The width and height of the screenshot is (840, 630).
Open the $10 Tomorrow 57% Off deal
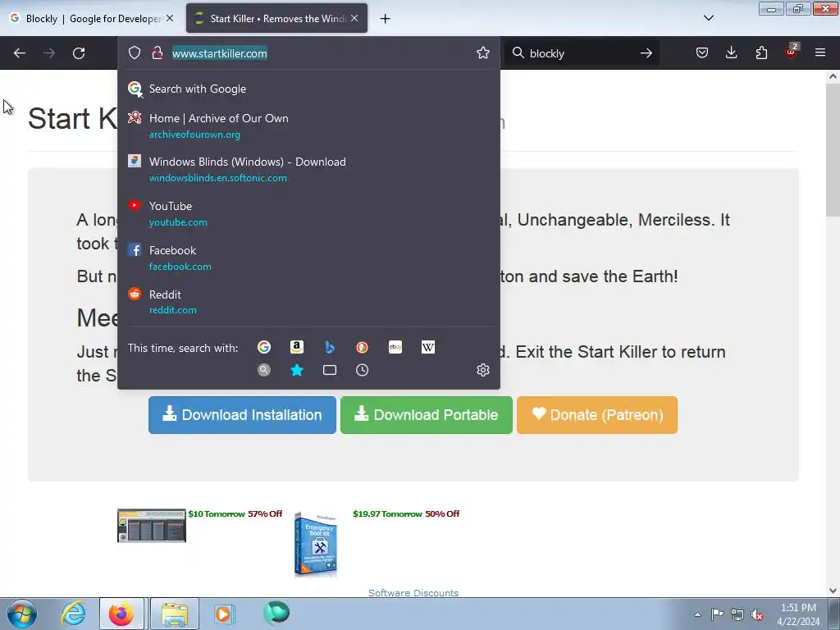pos(235,514)
